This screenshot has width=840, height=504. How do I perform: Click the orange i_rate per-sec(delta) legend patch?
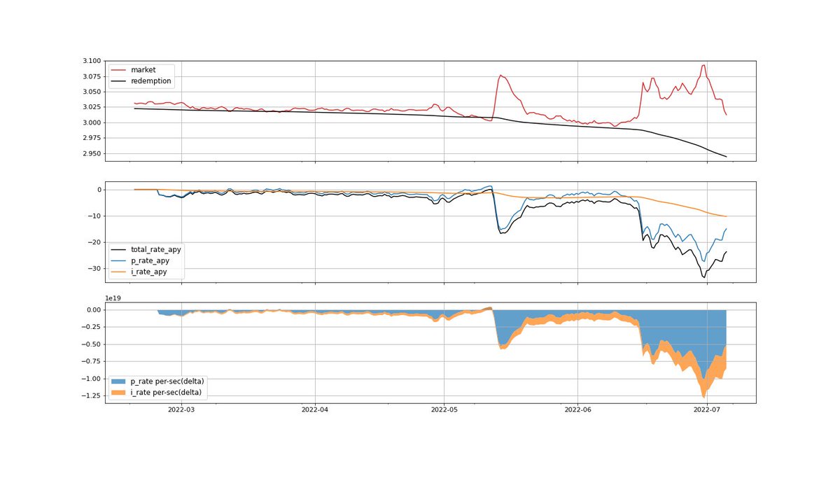point(118,392)
